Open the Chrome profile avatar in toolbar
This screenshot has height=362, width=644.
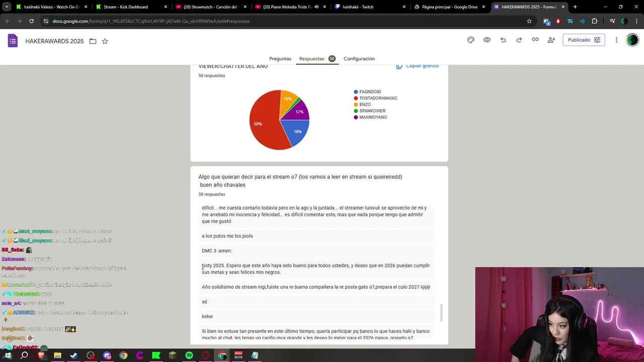[624, 21]
